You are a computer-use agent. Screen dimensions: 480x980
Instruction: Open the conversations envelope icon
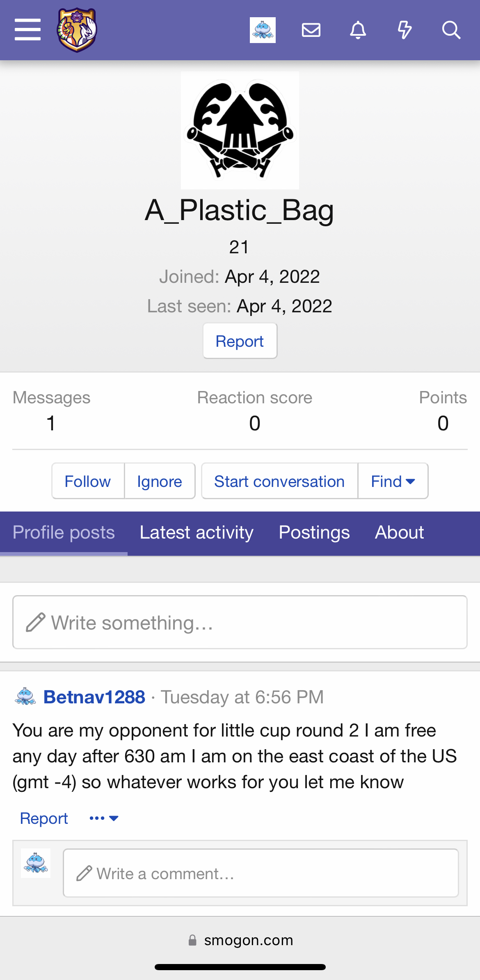point(311,30)
